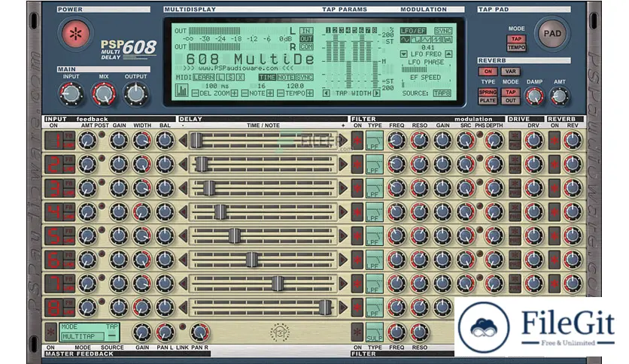Viewport: 629px width, 364px height.
Task: Set reverb mode to OUT
Action: pos(510,101)
